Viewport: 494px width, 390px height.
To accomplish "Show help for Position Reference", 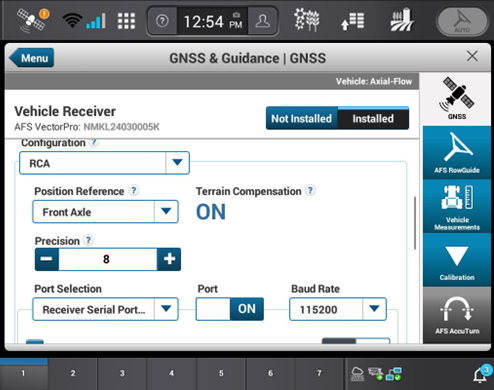I will click(134, 190).
